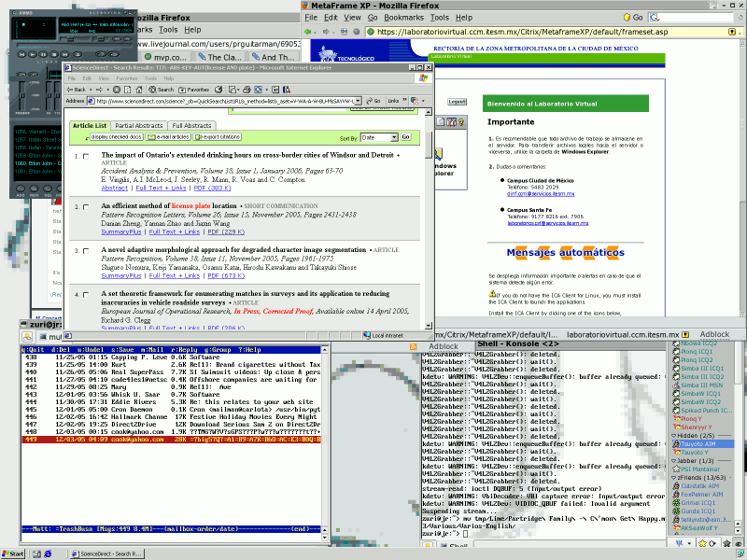Switch to the Full Abstracts tab
This screenshot has height=560, width=747.
193,125
